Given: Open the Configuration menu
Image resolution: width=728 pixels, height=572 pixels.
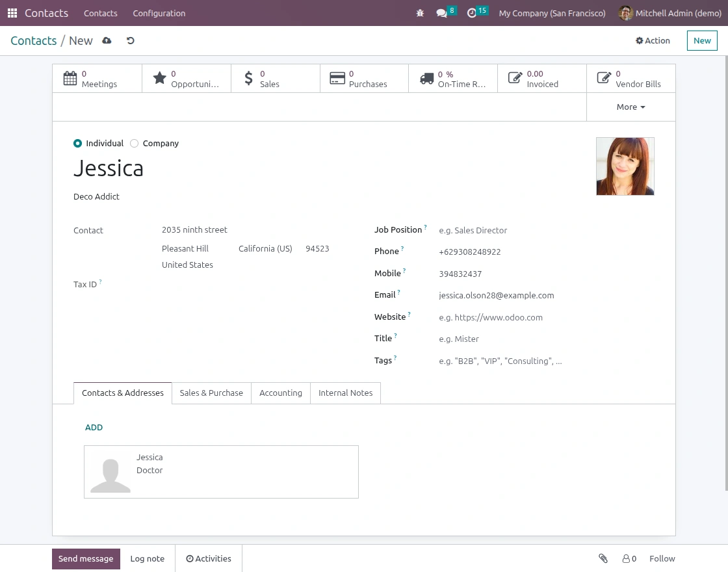Looking at the screenshot, I should click(159, 13).
